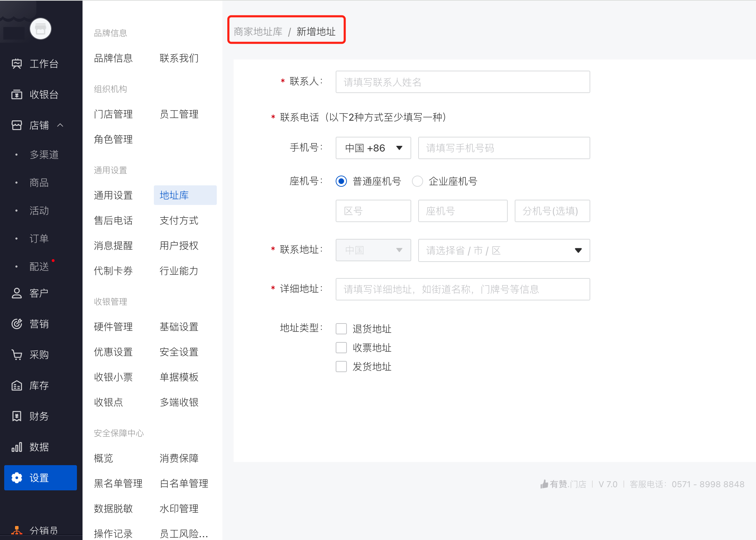
Task: Open the 工作台 workspace icon
Action: pyautogui.click(x=16, y=64)
